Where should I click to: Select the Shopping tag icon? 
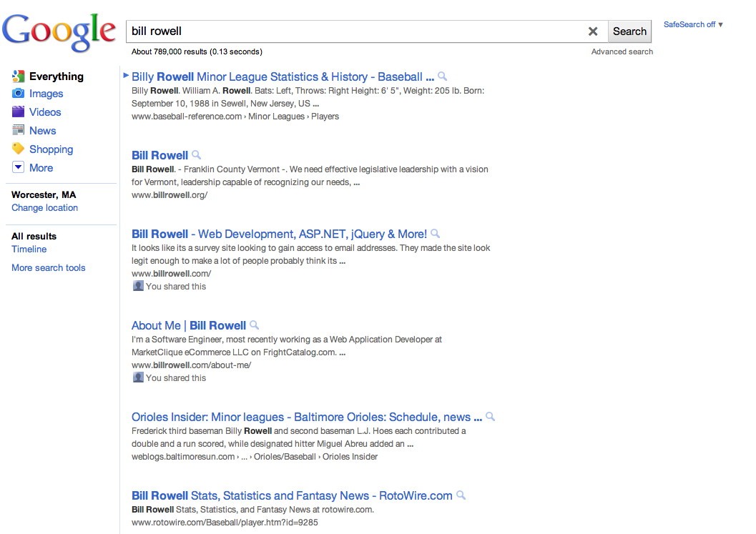tap(19, 149)
